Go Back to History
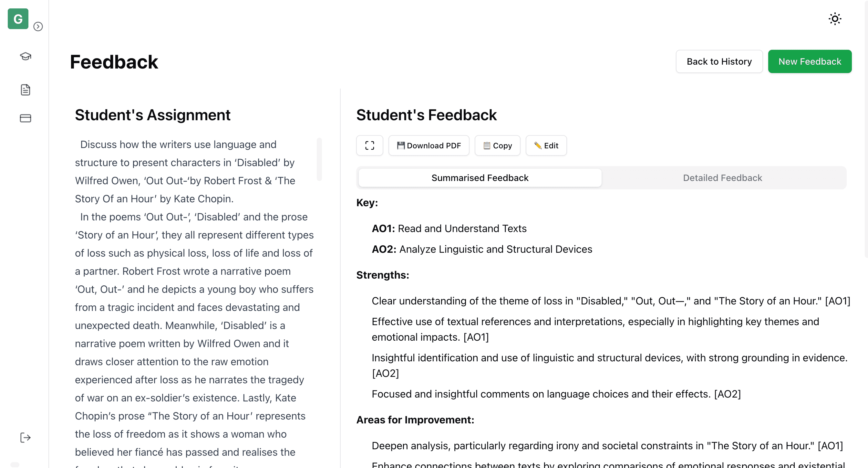This screenshot has height=468, width=868. [719, 61]
